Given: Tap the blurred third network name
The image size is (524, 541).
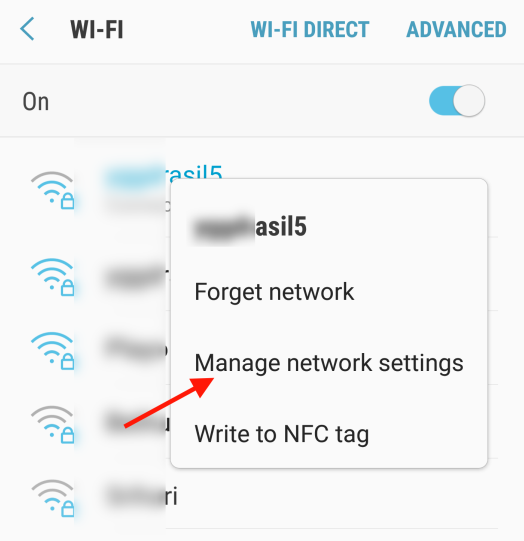Looking at the screenshot, I should pyautogui.click(x=137, y=349).
